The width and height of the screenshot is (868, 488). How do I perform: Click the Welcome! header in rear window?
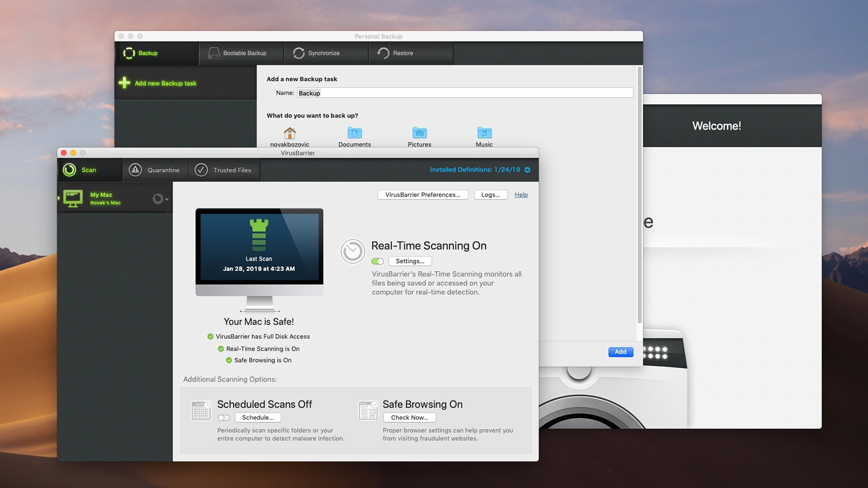point(717,126)
